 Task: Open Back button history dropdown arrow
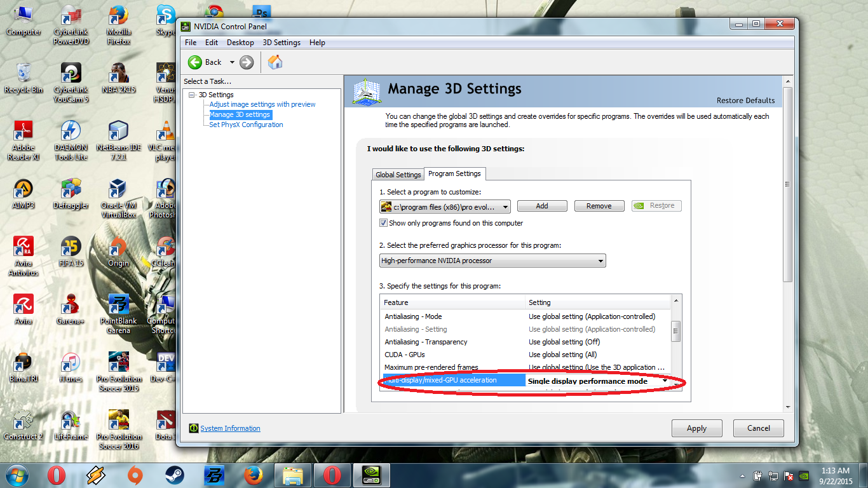(x=232, y=62)
